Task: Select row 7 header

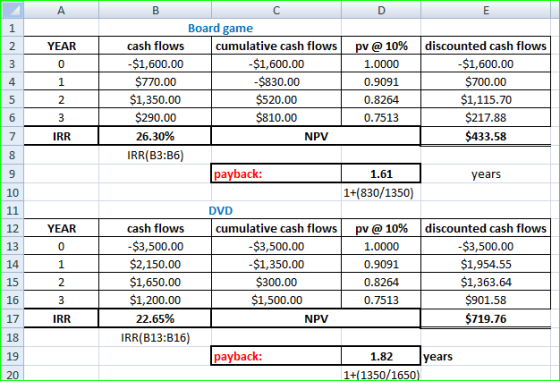Action: point(12,136)
